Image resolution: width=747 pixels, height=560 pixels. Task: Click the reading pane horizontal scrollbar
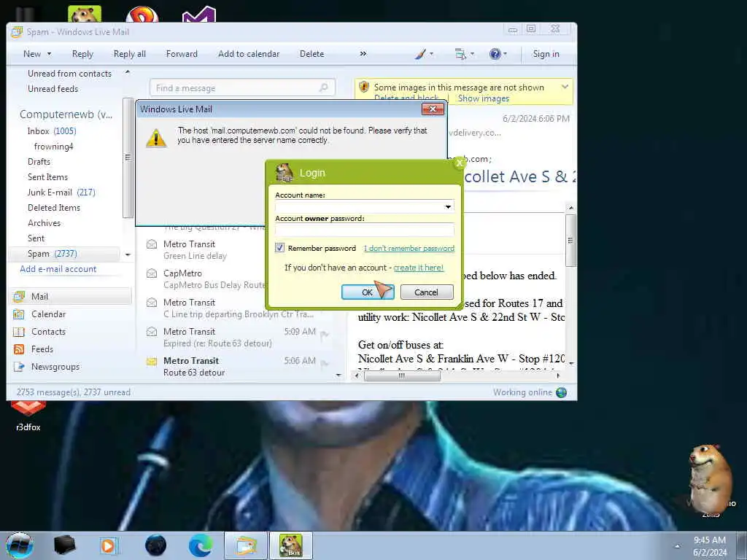pyautogui.click(x=402, y=376)
